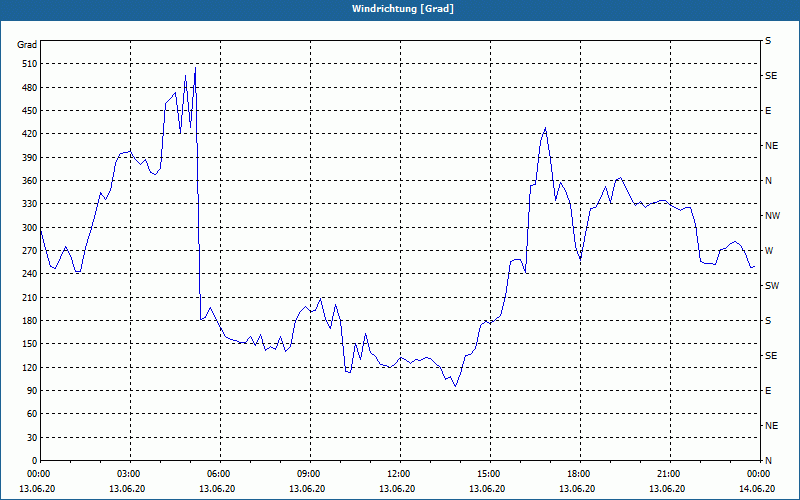Click the 15:00 time label

[x=490, y=474]
